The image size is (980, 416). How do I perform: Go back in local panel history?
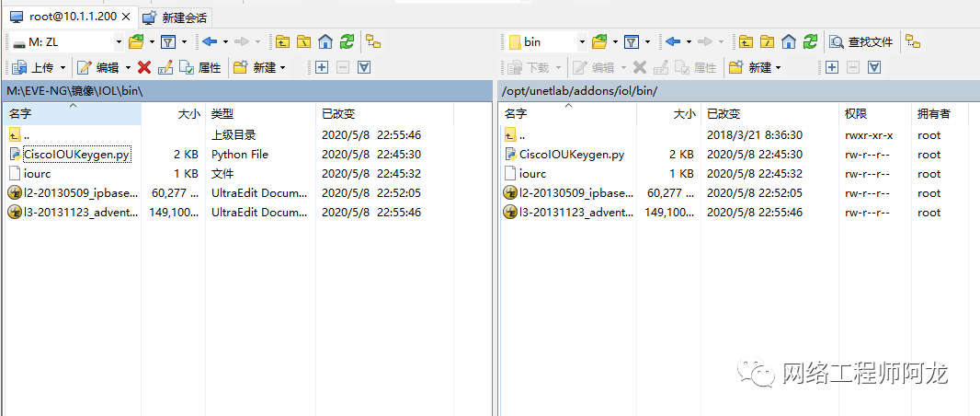tap(210, 42)
